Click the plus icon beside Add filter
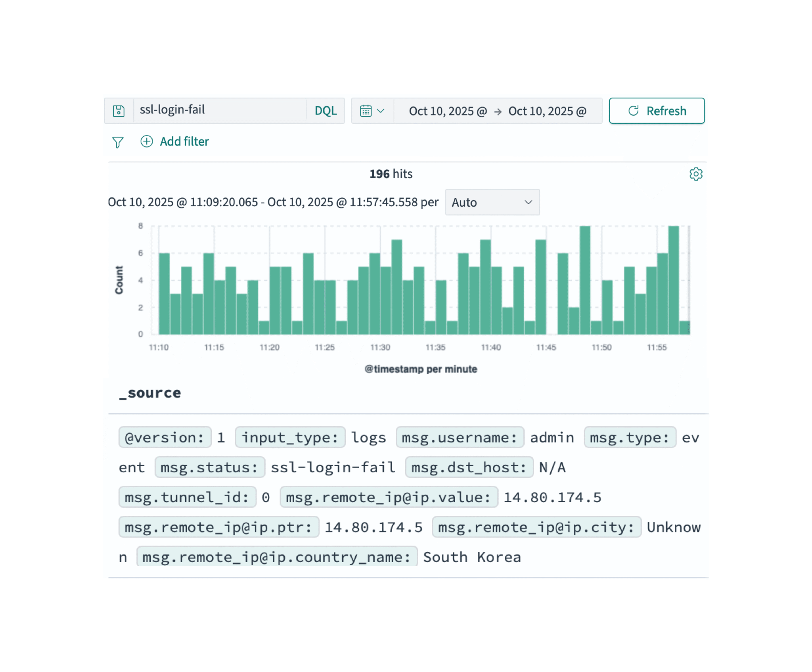 coord(147,142)
